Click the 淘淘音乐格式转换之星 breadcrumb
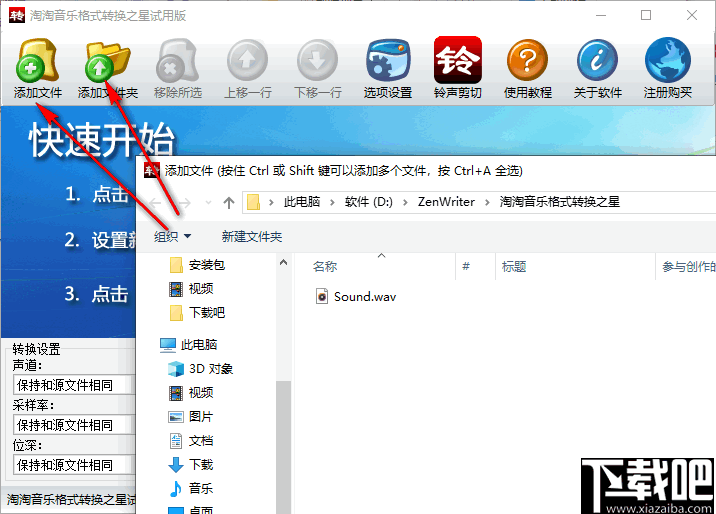 559,202
